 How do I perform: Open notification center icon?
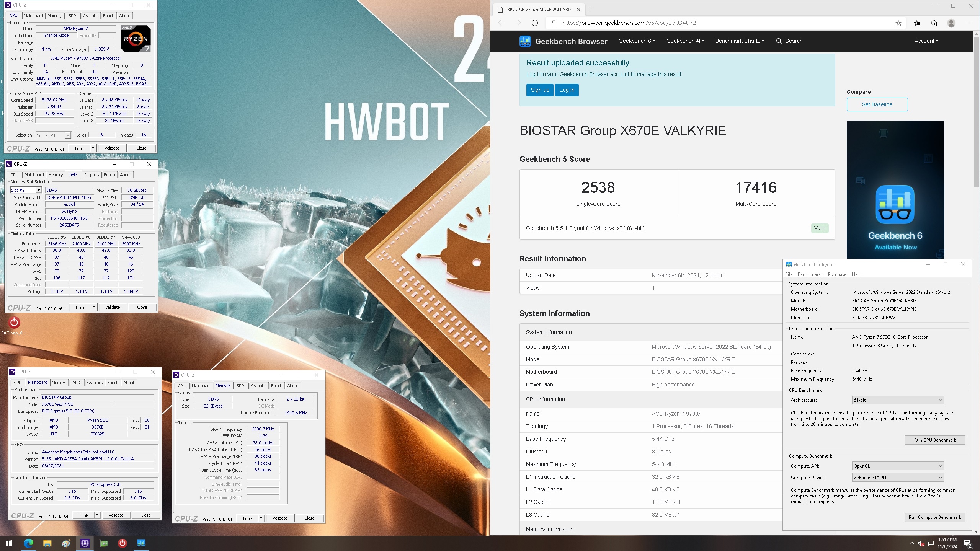tap(968, 543)
